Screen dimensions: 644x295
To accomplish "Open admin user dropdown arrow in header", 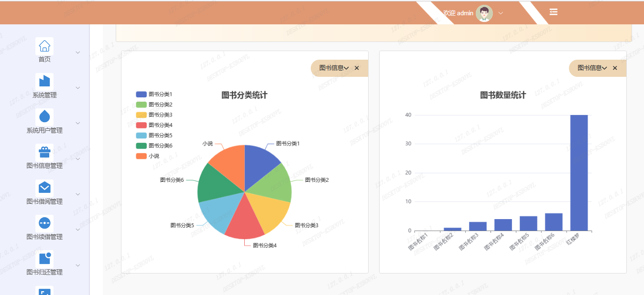I will click(501, 13).
